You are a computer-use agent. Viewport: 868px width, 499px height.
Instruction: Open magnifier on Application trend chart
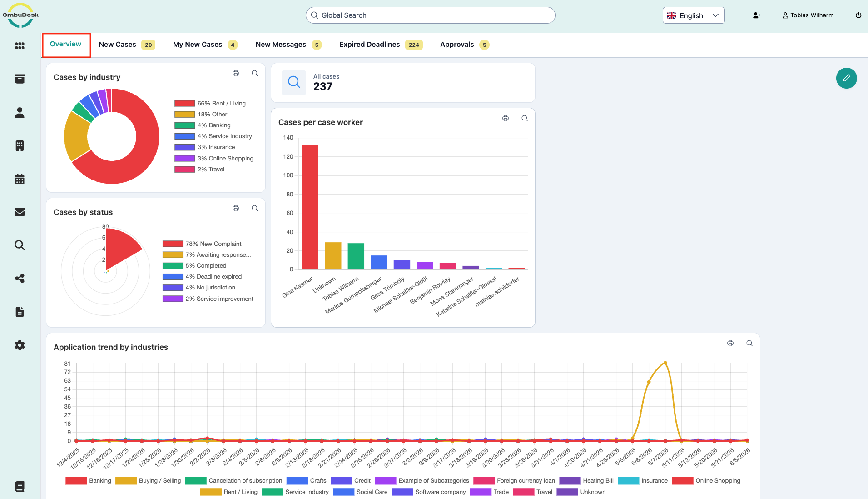(749, 343)
